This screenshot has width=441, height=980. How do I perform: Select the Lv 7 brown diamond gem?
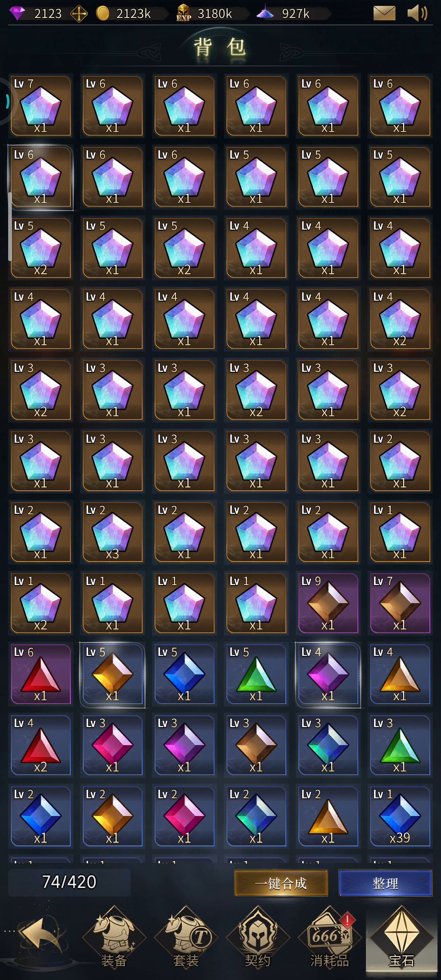(400, 603)
